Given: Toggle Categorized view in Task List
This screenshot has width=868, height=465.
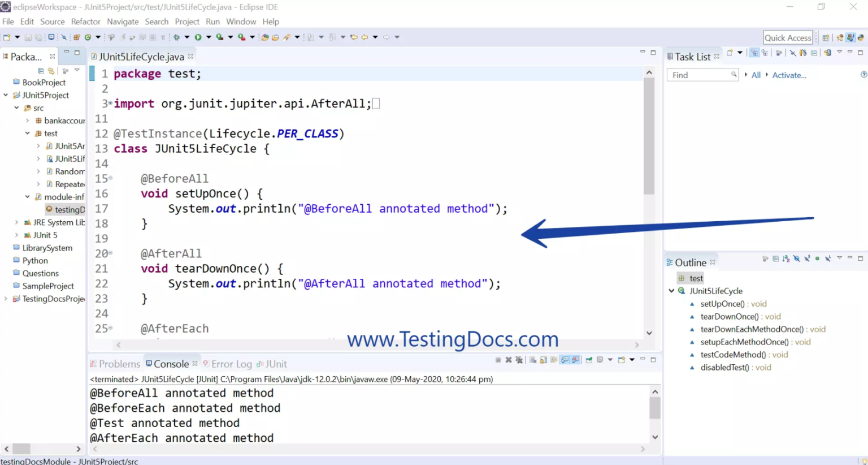Looking at the screenshot, I should click(754, 53).
